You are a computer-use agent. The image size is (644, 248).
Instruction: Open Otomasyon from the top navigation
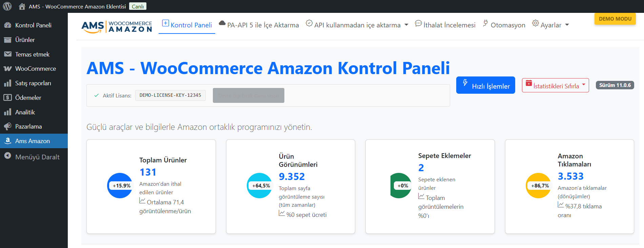coord(504,25)
